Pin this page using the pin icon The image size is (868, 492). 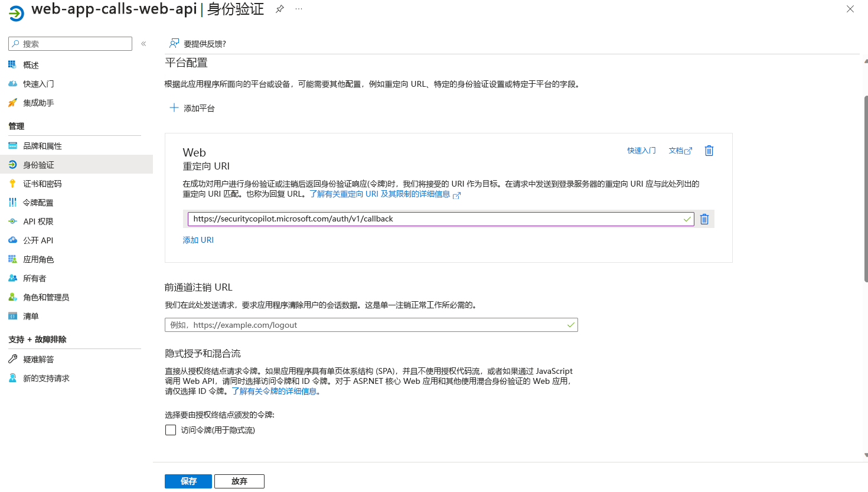(279, 9)
